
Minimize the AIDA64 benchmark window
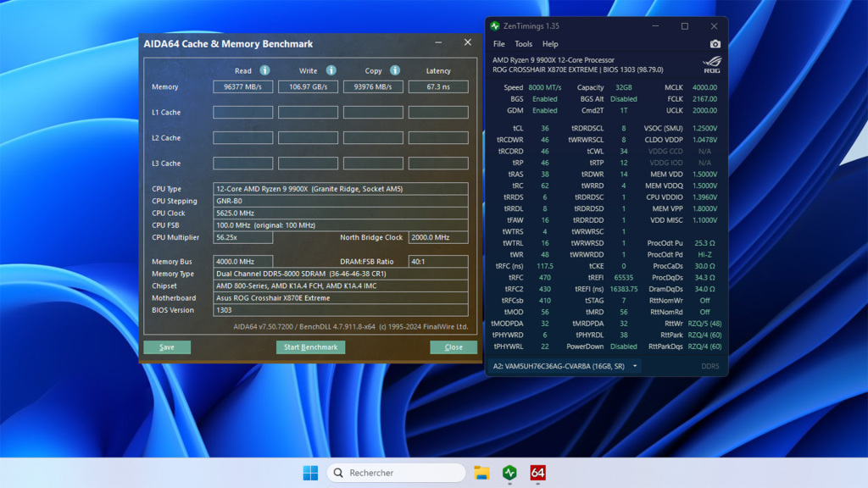[x=438, y=42]
